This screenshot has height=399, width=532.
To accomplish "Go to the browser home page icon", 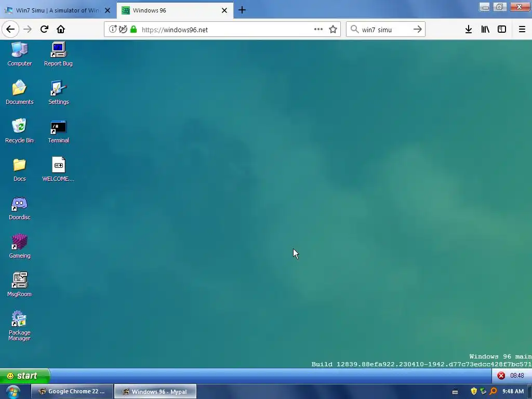I will pyautogui.click(x=61, y=29).
